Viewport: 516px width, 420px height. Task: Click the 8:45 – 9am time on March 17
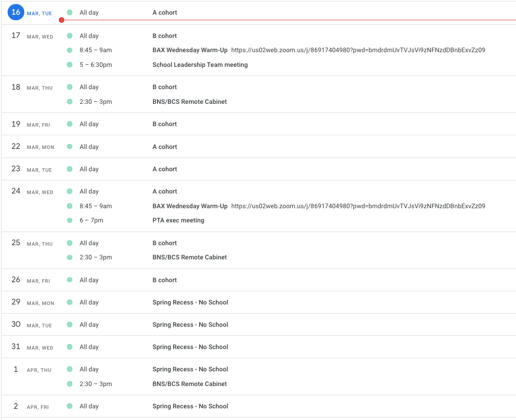[96, 50]
